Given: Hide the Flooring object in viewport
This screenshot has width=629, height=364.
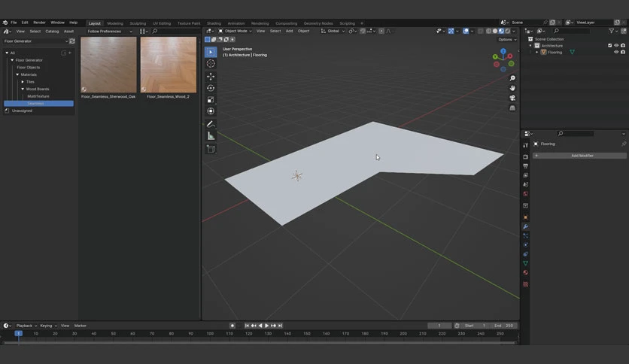Looking at the screenshot, I should (616, 52).
